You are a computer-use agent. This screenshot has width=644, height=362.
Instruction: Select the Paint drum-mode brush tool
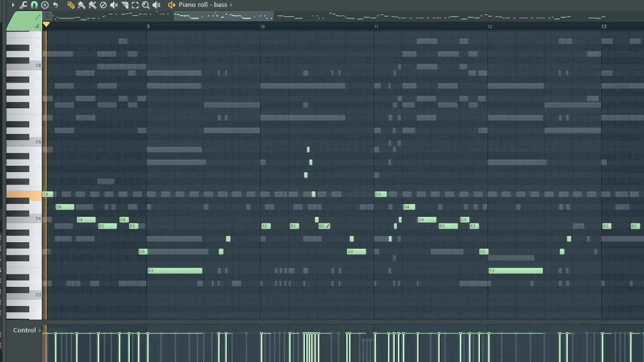tap(93, 5)
